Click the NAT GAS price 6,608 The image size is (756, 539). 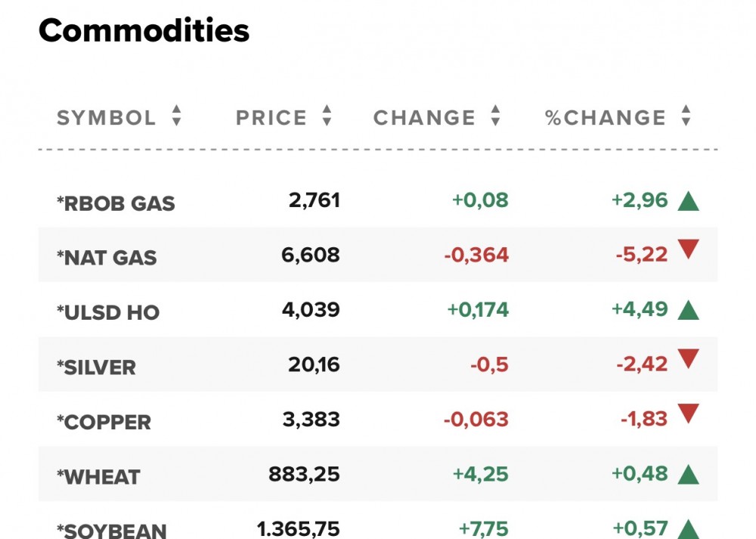point(311,256)
